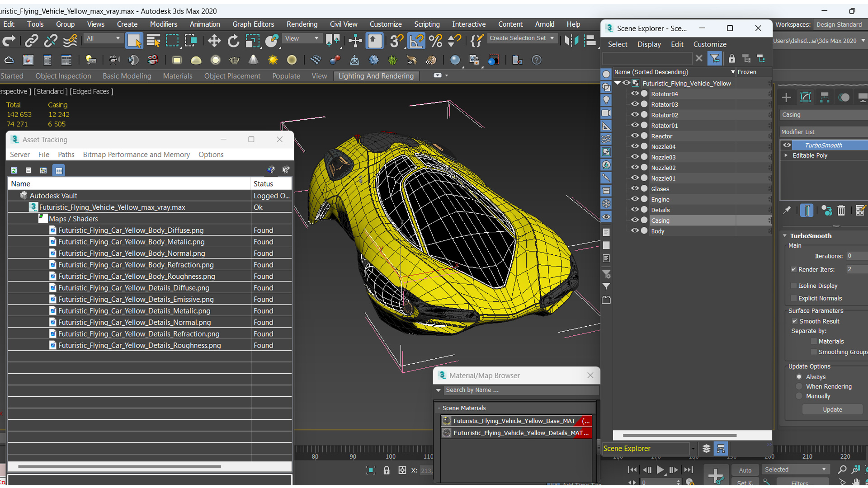
Task: Click the Play animation button
Action: 660,470
